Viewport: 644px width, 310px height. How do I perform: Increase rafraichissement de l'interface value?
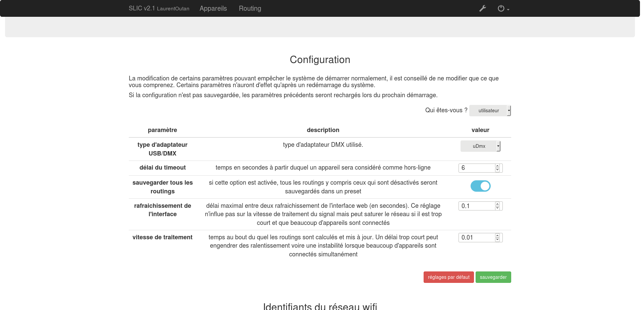[x=497, y=204]
